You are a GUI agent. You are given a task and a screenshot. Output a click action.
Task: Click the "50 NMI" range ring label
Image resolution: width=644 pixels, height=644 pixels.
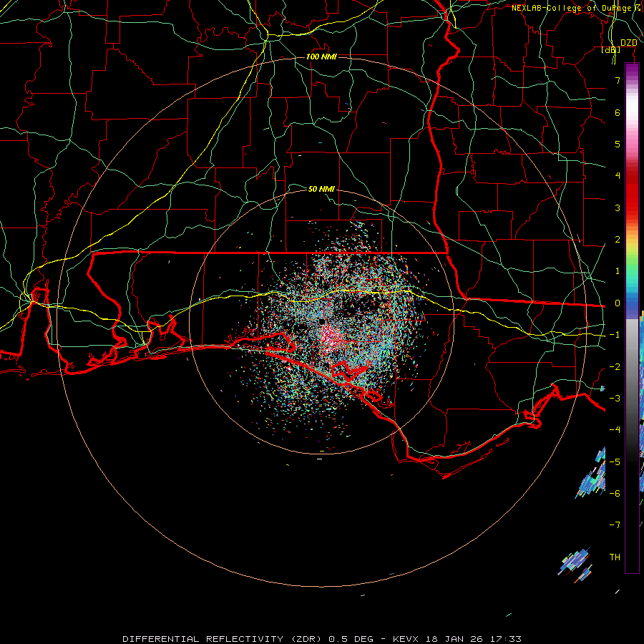point(321,189)
